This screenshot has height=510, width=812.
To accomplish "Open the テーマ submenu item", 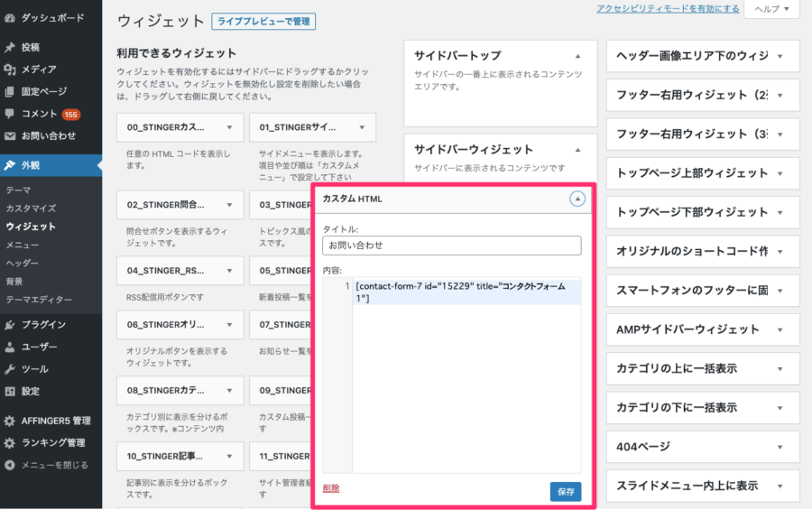I will [18, 190].
